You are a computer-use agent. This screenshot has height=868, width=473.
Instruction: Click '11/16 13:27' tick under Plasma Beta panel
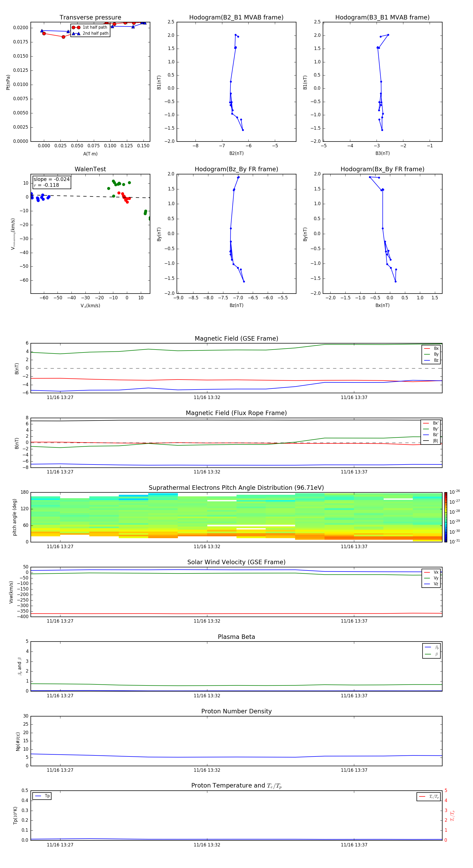coord(60,695)
